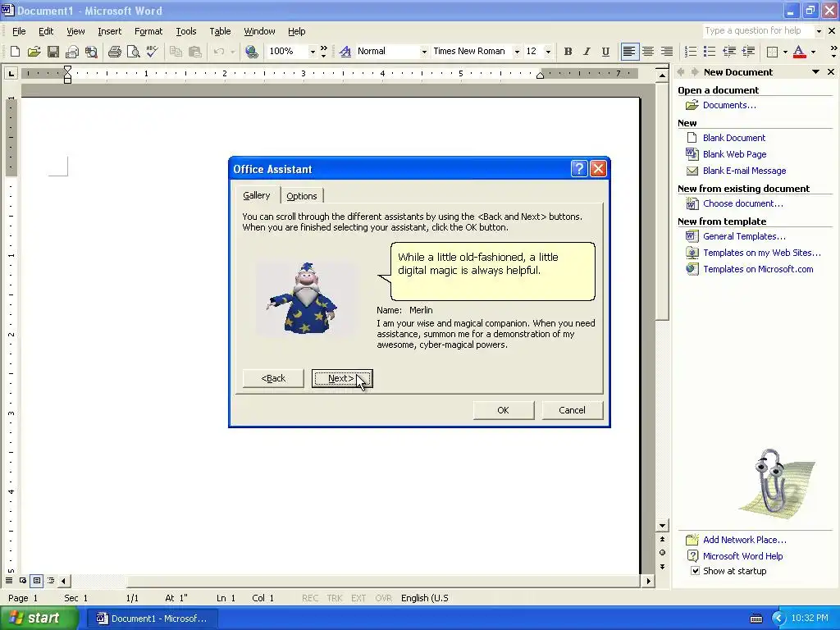
Task: Open Styles and Formatting icon
Action: (x=345, y=52)
